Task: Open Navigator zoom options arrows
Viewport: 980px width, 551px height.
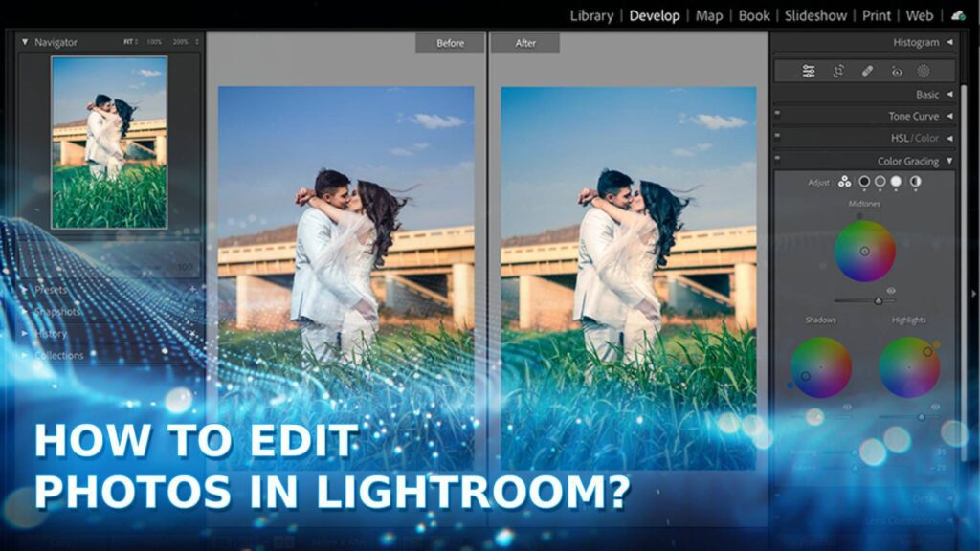Action: point(197,42)
